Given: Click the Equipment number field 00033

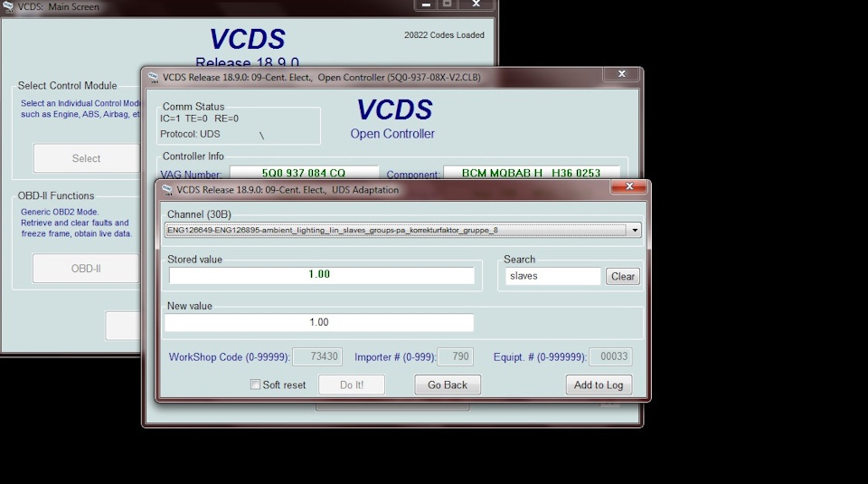Looking at the screenshot, I should click(x=610, y=356).
